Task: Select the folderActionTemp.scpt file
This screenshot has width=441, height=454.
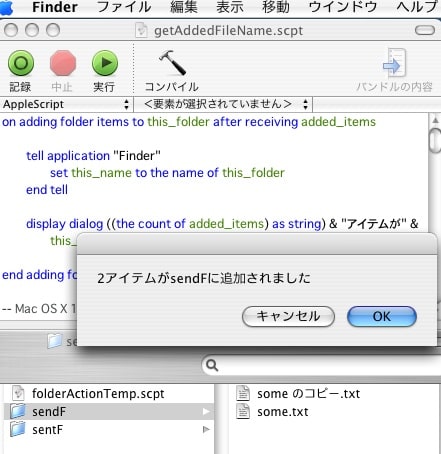Action: coord(98,394)
